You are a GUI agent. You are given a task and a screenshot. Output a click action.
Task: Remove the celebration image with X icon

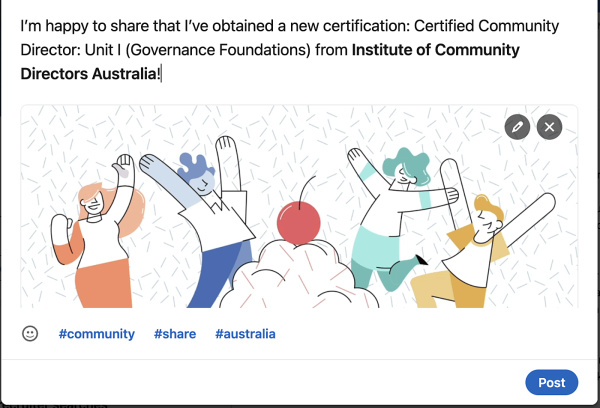pos(549,127)
